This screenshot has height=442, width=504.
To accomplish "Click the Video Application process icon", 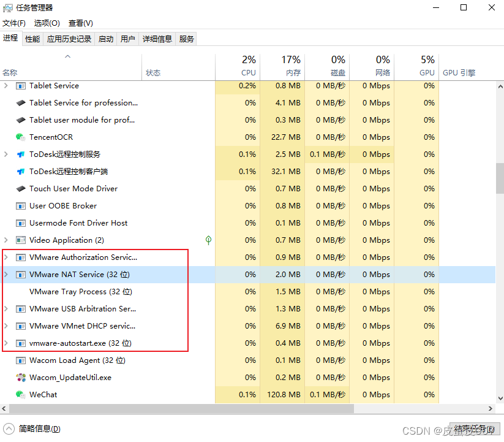I will tap(21, 240).
